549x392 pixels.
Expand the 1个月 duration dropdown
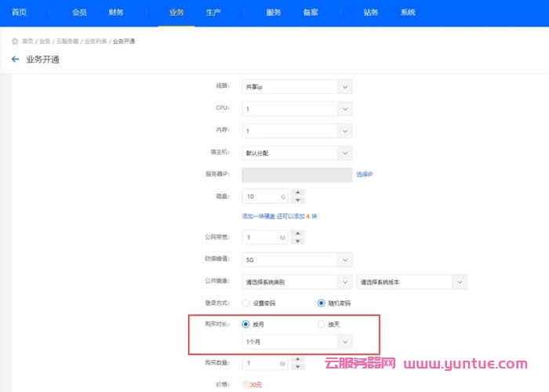297,343
